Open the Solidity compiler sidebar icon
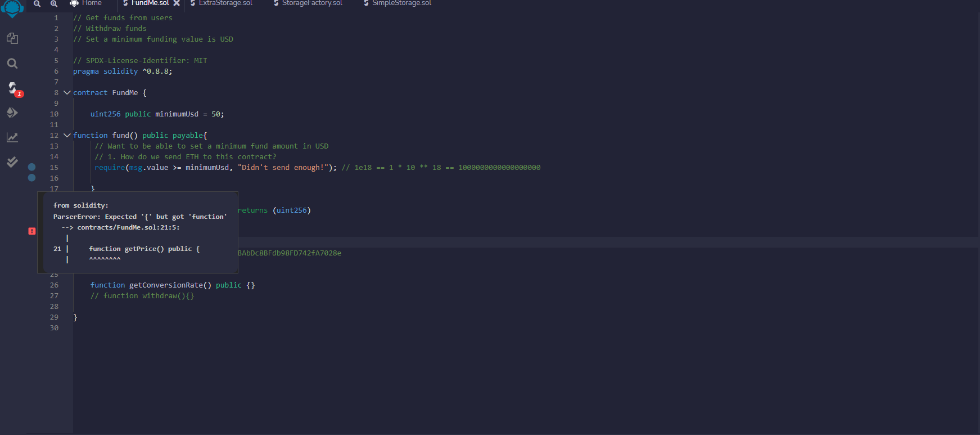 pyautogui.click(x=12, y=88)
